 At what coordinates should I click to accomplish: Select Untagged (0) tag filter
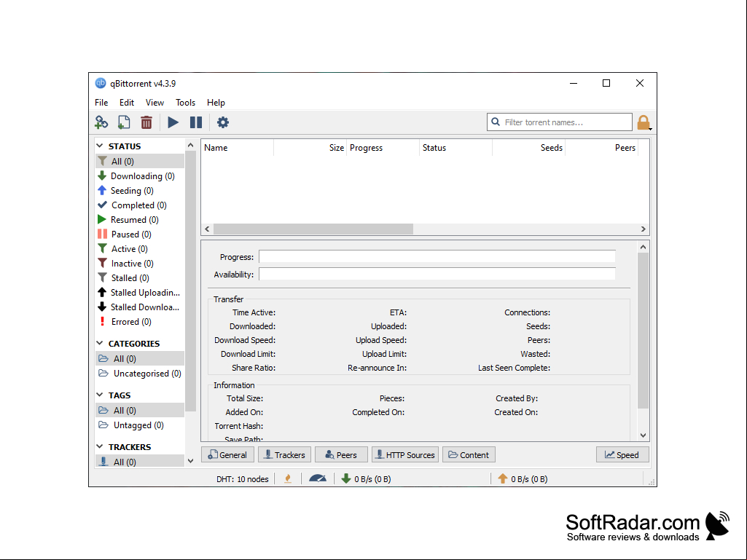[x=140, y=425]
